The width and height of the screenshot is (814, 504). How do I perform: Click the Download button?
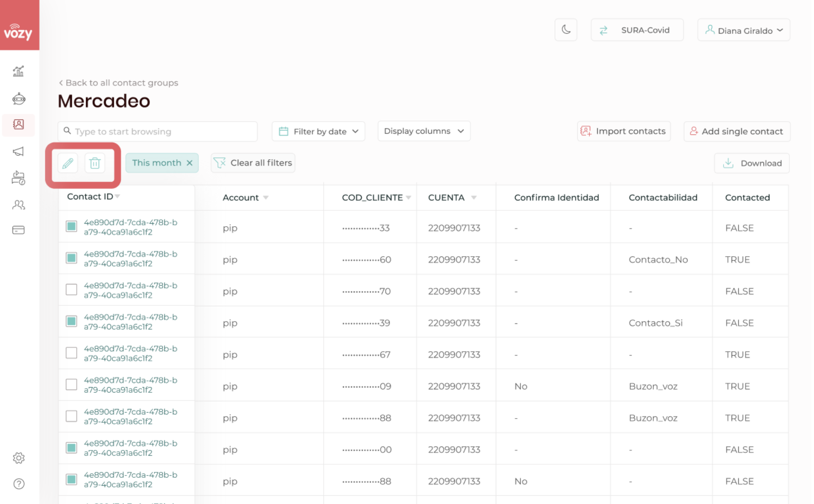(x=752, y=163)
